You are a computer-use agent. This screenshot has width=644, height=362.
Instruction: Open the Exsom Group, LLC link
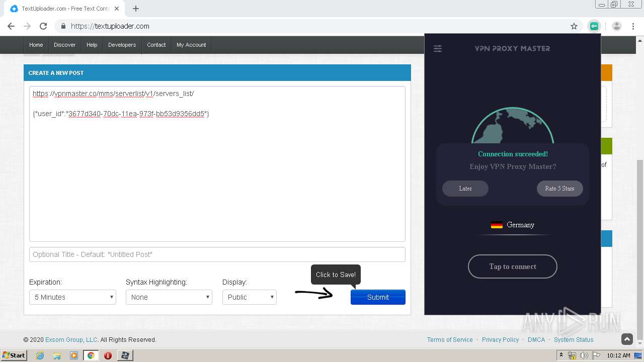71,340
